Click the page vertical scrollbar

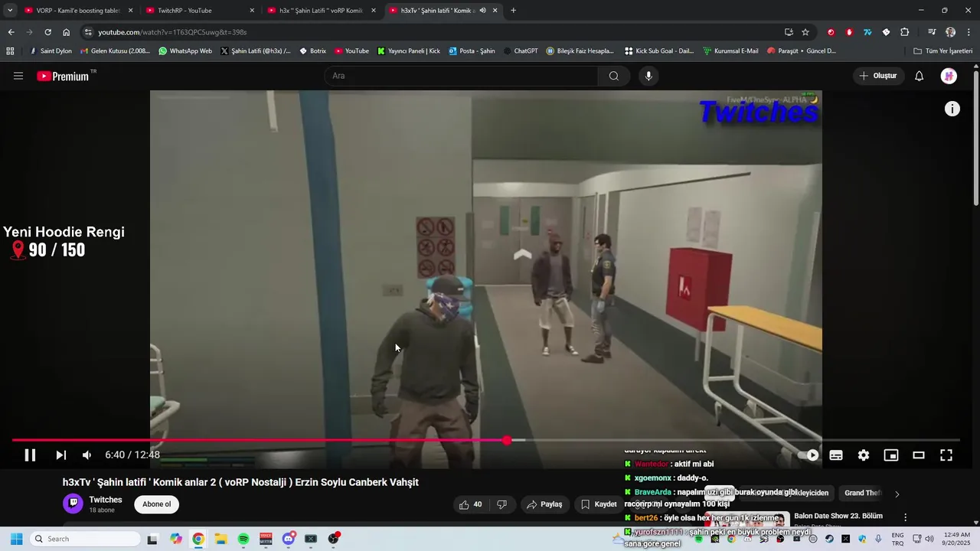pyautogui.click(x=976, y=138)
